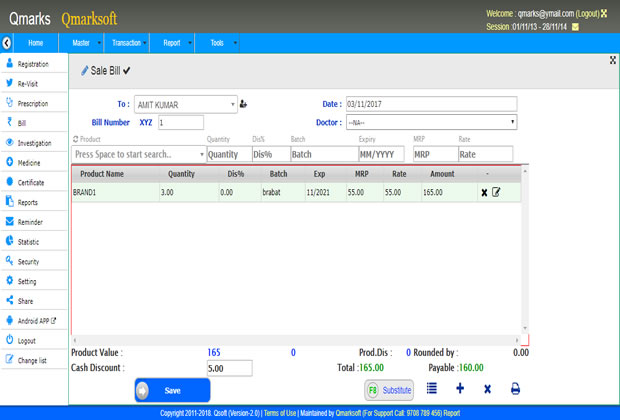This screenshot has width=620, height=420.
Task: Collapse sidebar with the back arrow icon
Action: click(6, 43)
